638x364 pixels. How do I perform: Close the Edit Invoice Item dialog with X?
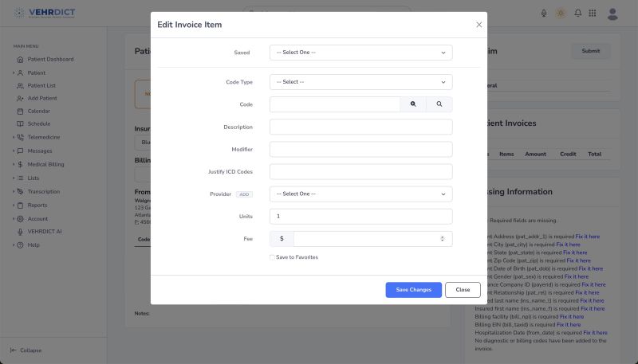[478, 25]
